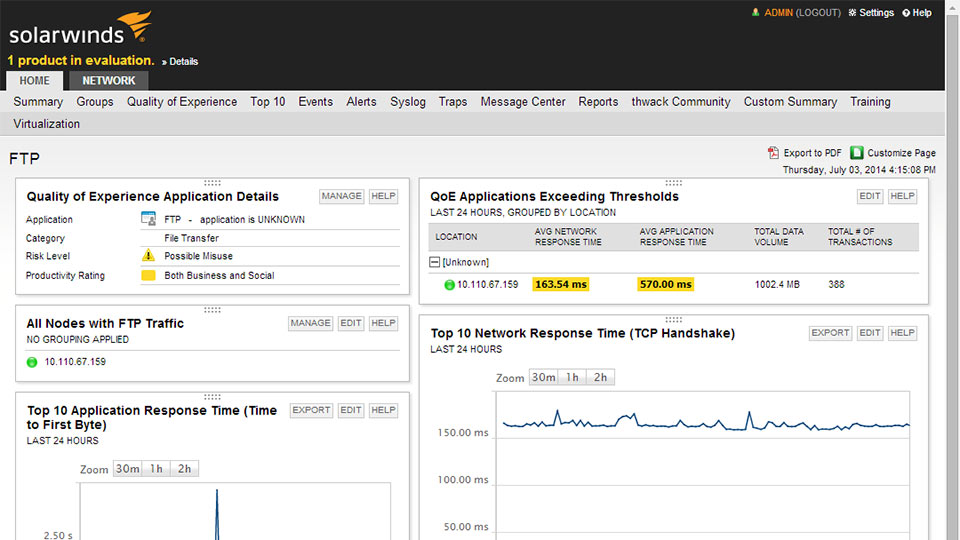Viewport: 960px width, 540px height.
Task: Click the FTP application icon
Action: pos(148,219)
